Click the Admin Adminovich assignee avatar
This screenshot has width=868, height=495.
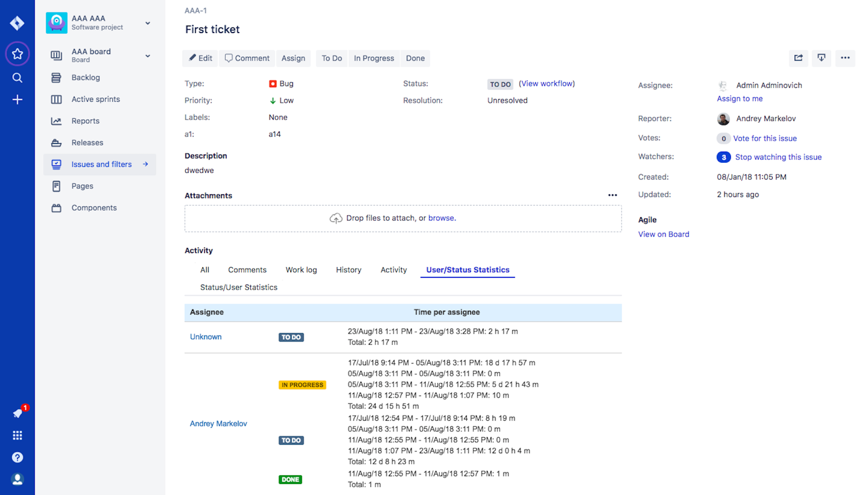(723, 85)
